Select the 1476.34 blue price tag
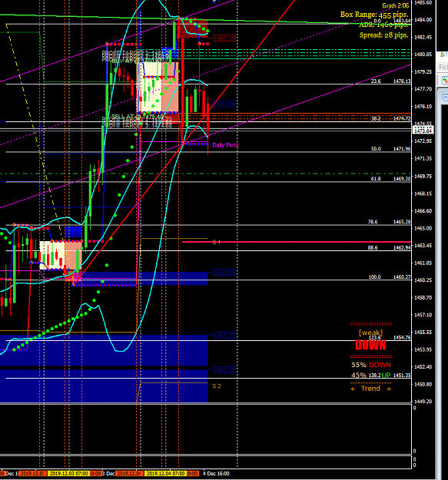 224,104
